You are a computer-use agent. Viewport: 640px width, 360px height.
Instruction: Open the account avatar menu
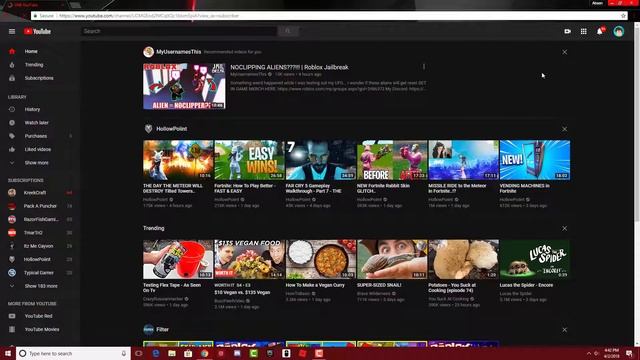click(x=618, y=31)
